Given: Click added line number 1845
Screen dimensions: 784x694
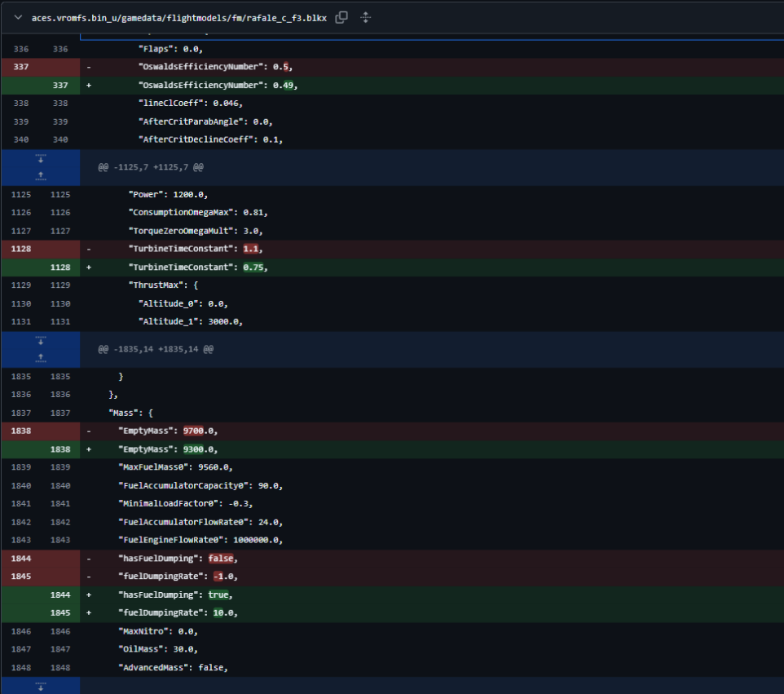Looking at the screenshot, I should 60,613.
